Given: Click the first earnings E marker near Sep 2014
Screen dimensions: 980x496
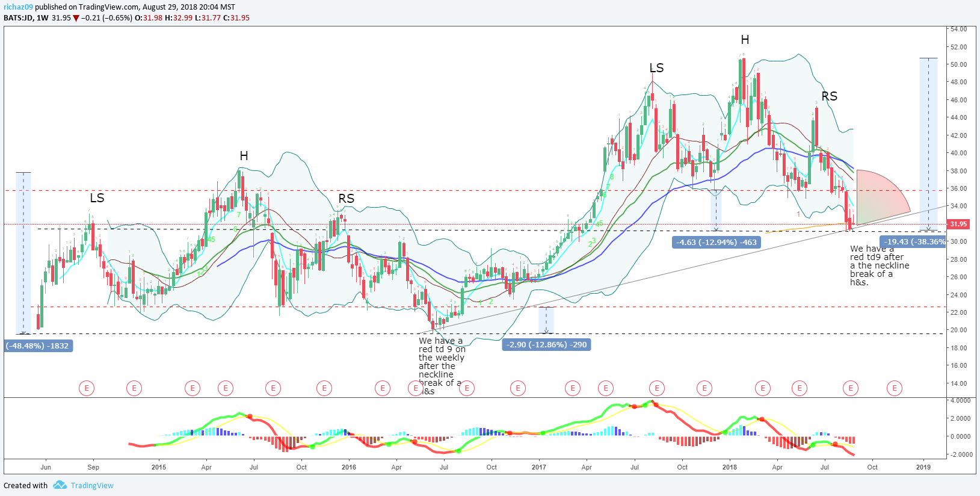Looking at the screenshot, I should (87, 388).
